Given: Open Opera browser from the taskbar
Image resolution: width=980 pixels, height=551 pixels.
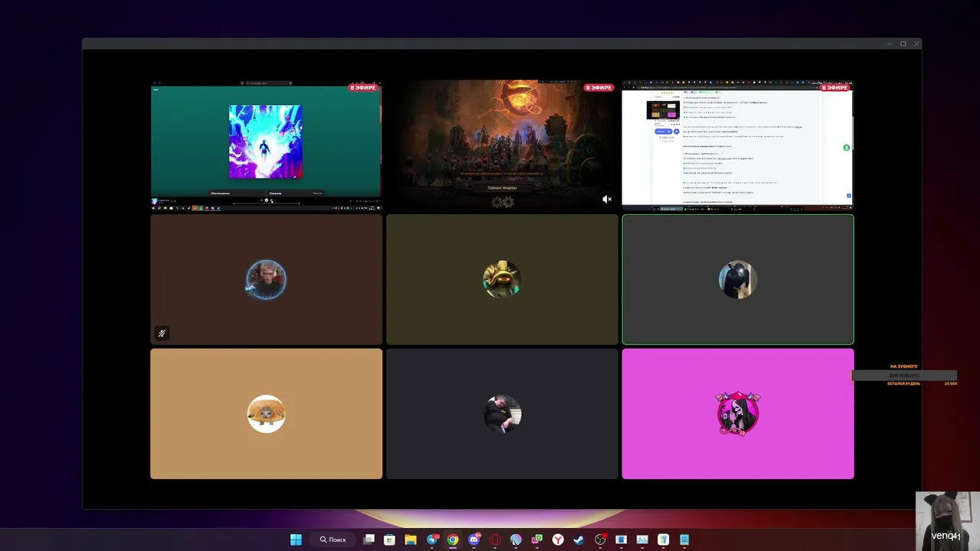Looking at the screenshot, I should point(495,540).
